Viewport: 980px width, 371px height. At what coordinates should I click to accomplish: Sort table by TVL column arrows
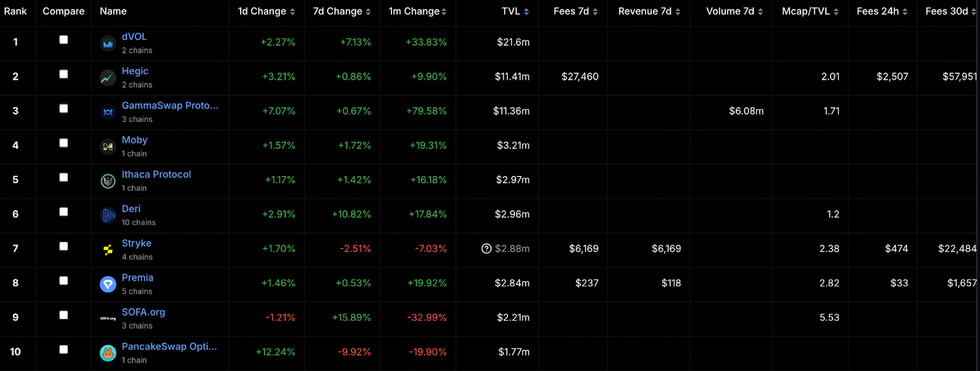coord(527,12)
